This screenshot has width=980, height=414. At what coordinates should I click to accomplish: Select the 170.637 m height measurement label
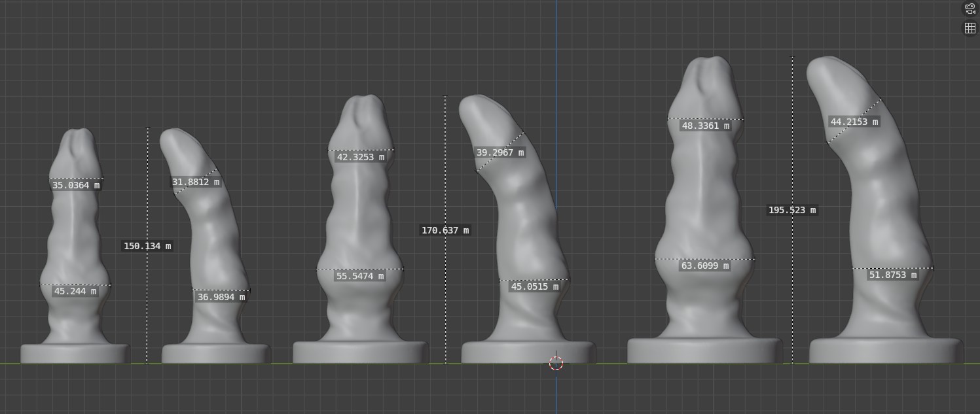click(445, 230)
